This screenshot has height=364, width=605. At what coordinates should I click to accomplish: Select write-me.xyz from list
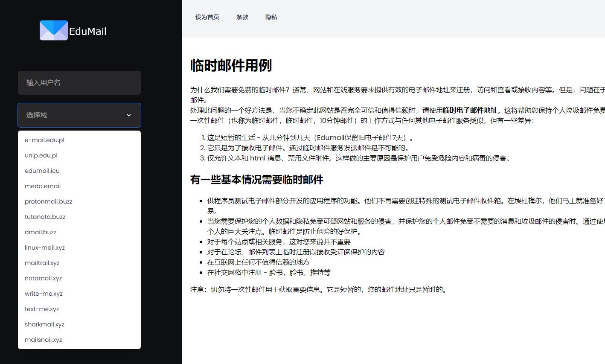pos(44,294)
